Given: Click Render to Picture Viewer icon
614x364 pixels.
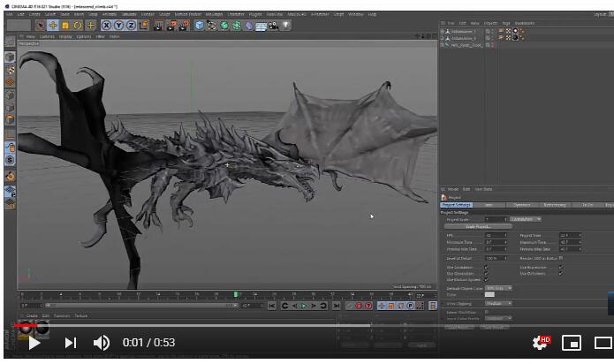Looking at the screenshot, I should click(171, 26).
